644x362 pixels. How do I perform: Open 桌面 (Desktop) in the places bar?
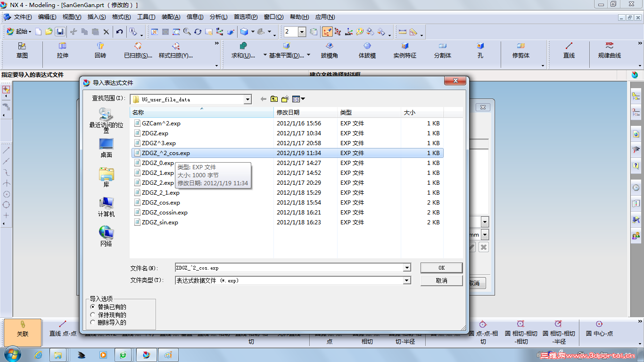(106, 148)
